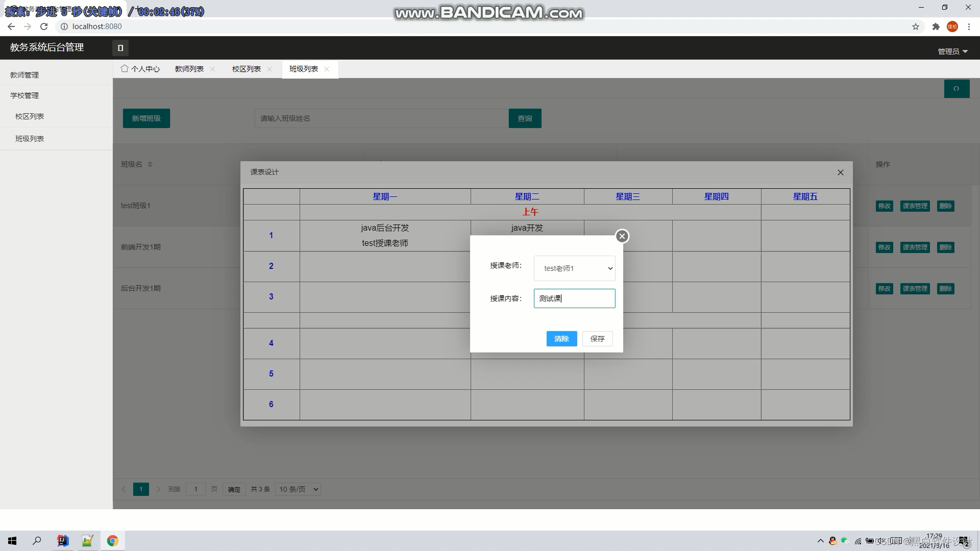
Task: Open IntelliJ IDEA from taskbar
Action: point(62,541)
